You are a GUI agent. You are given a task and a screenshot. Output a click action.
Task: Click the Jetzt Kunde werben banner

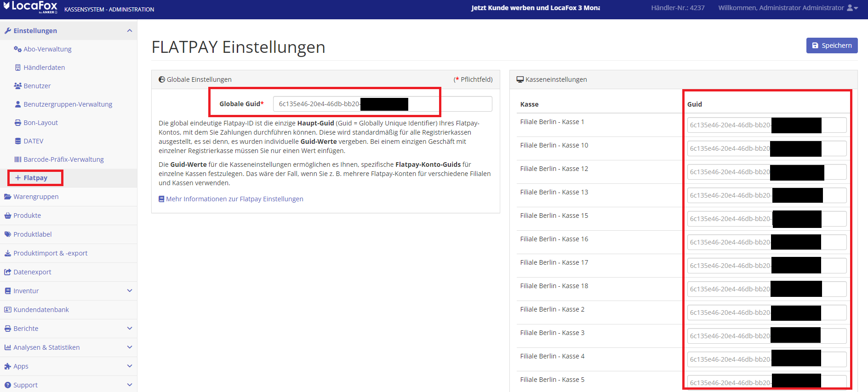click(x=535, y=8)
